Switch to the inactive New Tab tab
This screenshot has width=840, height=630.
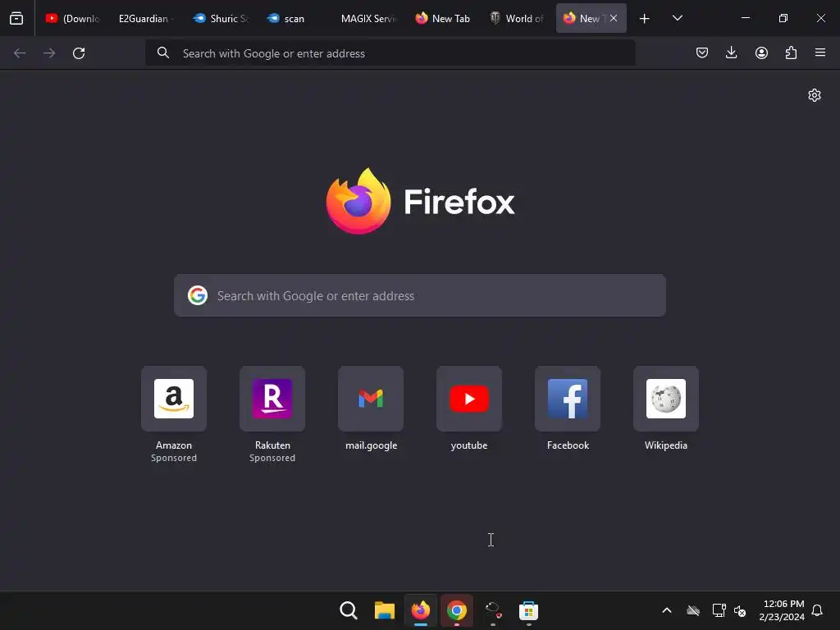443,18
